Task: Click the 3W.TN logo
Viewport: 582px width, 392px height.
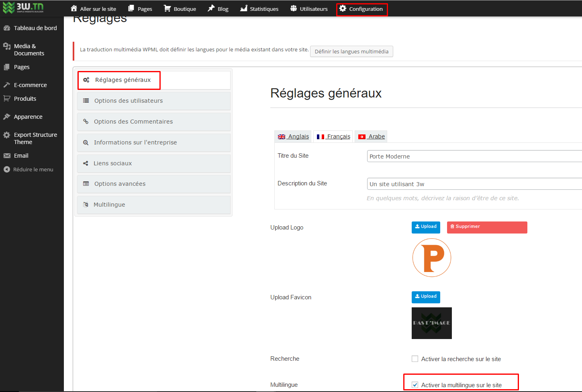Action: coord(23,8)
